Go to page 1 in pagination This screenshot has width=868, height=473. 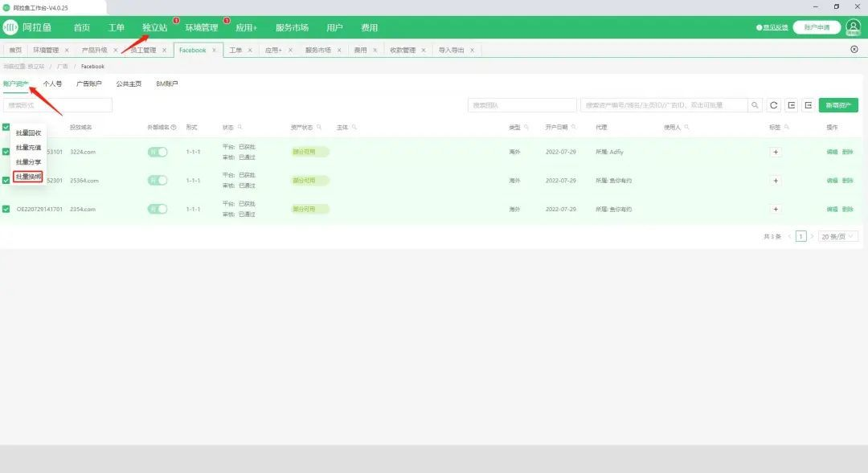pyautogui.click(x=800, y=236)
